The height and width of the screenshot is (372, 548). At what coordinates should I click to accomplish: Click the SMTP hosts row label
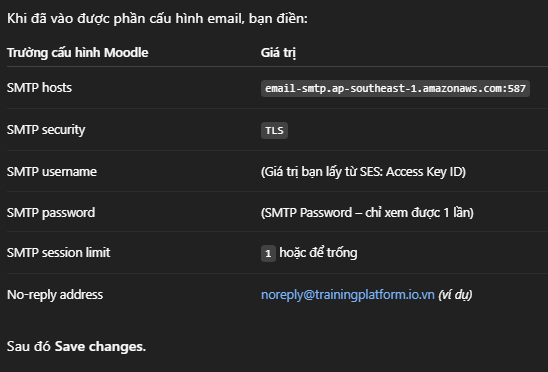coord(39,87)
